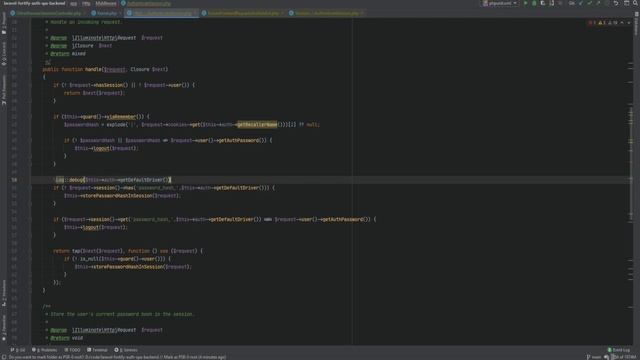640x360 pixels.
Task: Click the 'app' breadcrumb item
Action: coord(73,3)
